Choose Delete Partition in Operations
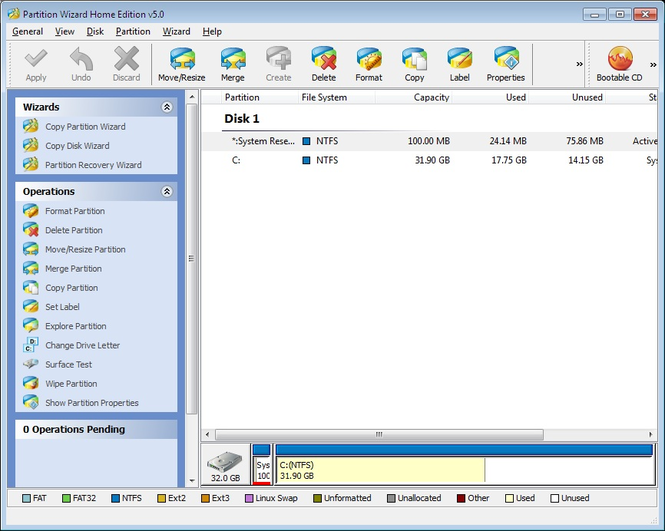The image size is (665, 531). click(74, 230)
